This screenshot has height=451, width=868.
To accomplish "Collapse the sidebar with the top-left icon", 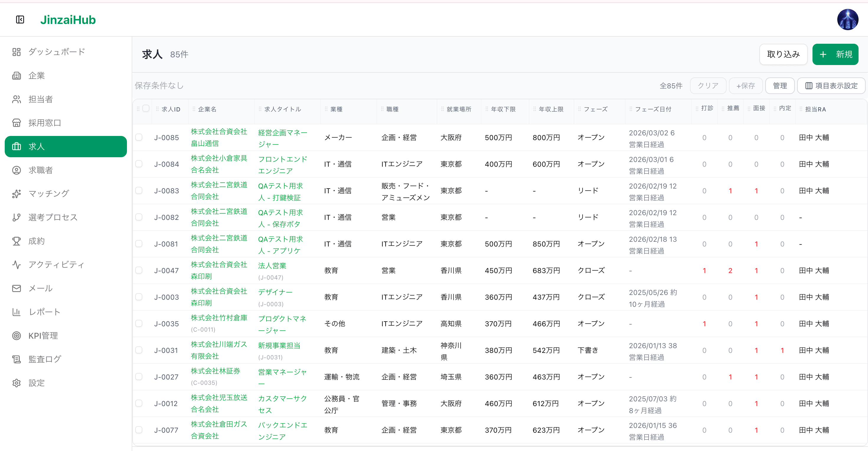I will (20, 20).
